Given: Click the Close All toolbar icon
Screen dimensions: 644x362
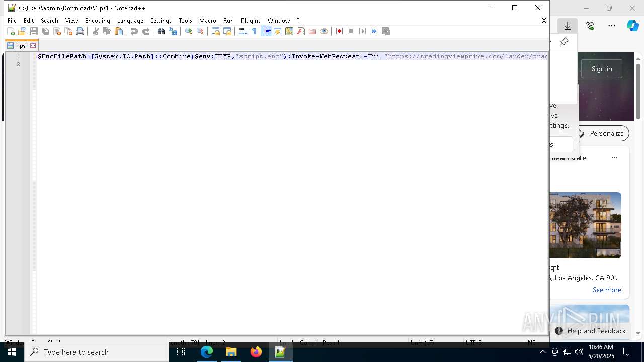Looking at the screenshot, I should coord(68,31).
